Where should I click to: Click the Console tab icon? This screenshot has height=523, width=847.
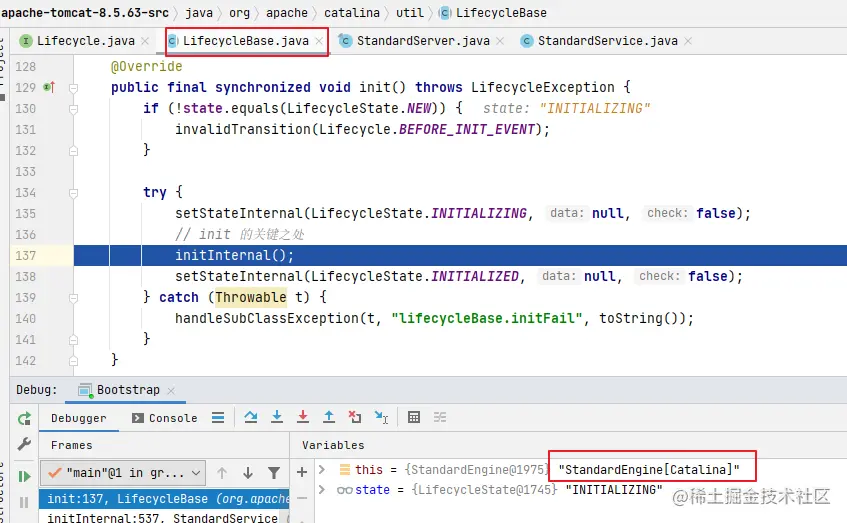click(x=138, y=418)
